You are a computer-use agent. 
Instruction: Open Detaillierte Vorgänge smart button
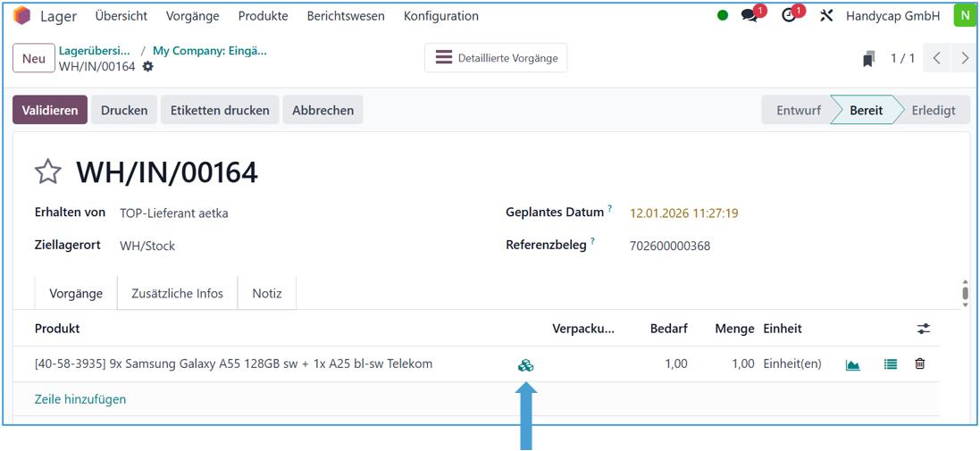click(x=496, y=58)
